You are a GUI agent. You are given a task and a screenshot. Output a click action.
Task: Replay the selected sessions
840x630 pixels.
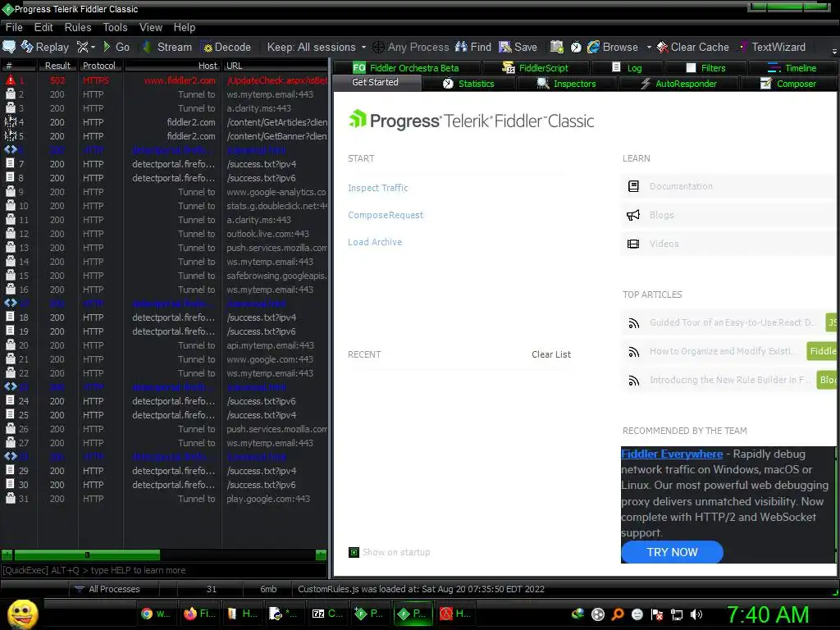(x=45, y=47)
